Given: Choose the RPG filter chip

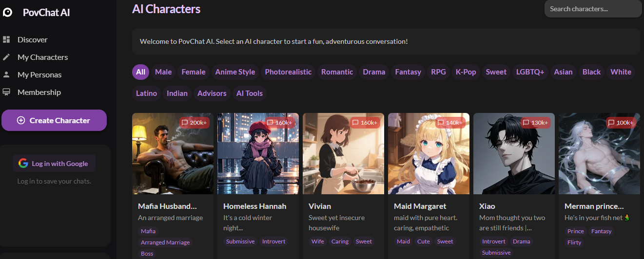Looking at the screenshot, I should [x=438, y=72].
